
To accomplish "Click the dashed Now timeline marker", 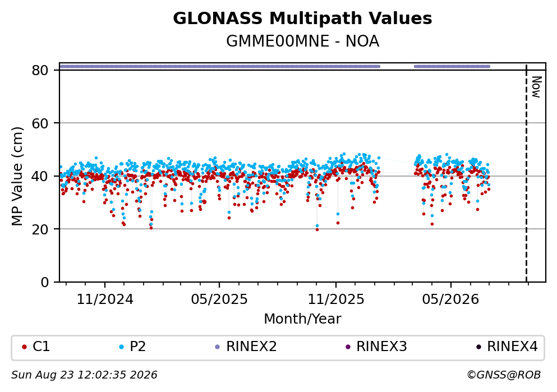I will 527,173.
